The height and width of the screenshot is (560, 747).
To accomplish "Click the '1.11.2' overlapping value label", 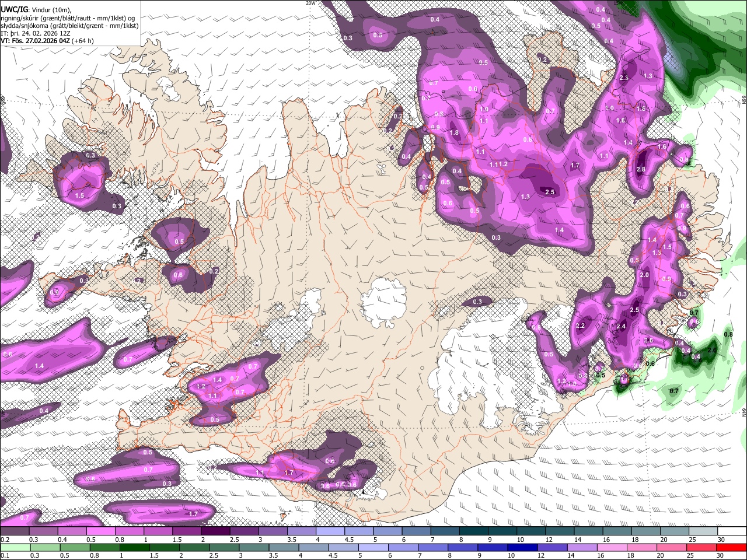I will [498, 164].
